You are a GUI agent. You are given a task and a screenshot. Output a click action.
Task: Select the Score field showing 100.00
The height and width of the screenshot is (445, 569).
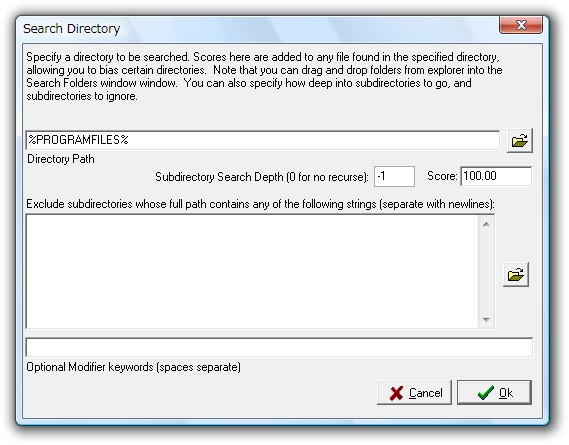tap(496, 176)
